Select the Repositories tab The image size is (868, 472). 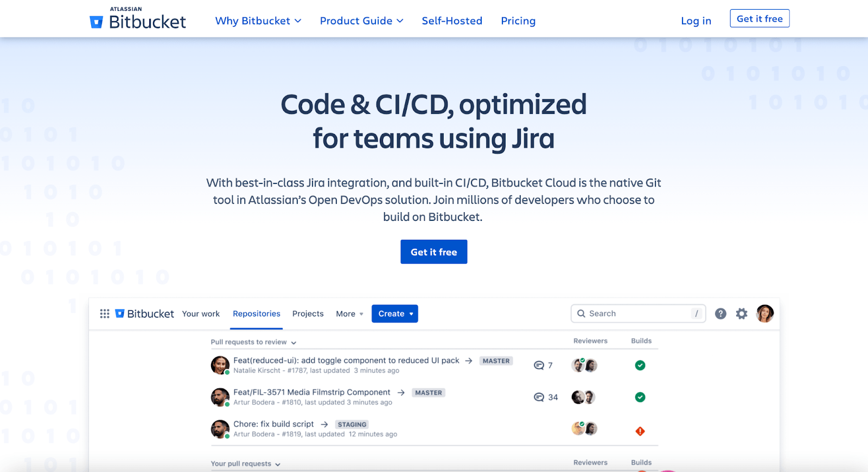point(257,314)
